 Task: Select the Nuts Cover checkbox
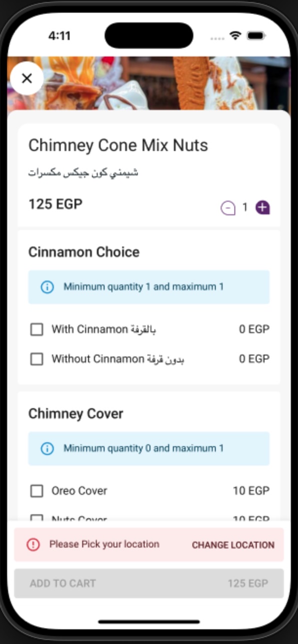click(37, 518)
